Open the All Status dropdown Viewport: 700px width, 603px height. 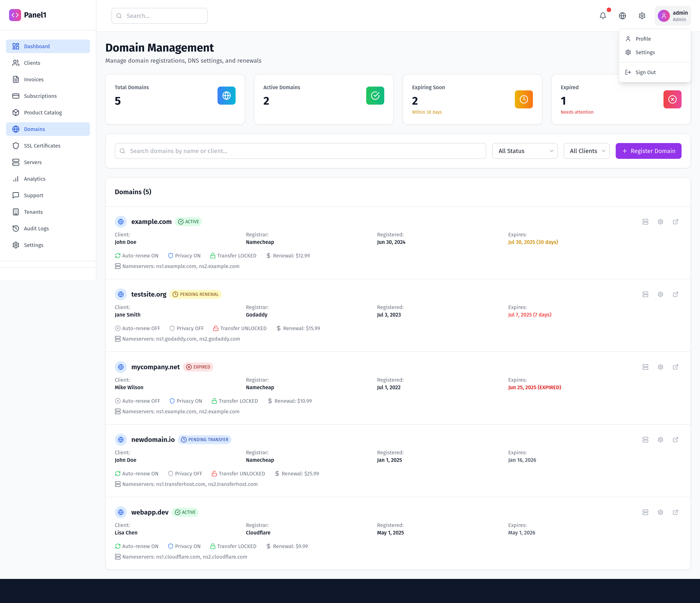(x=525, y=151)
